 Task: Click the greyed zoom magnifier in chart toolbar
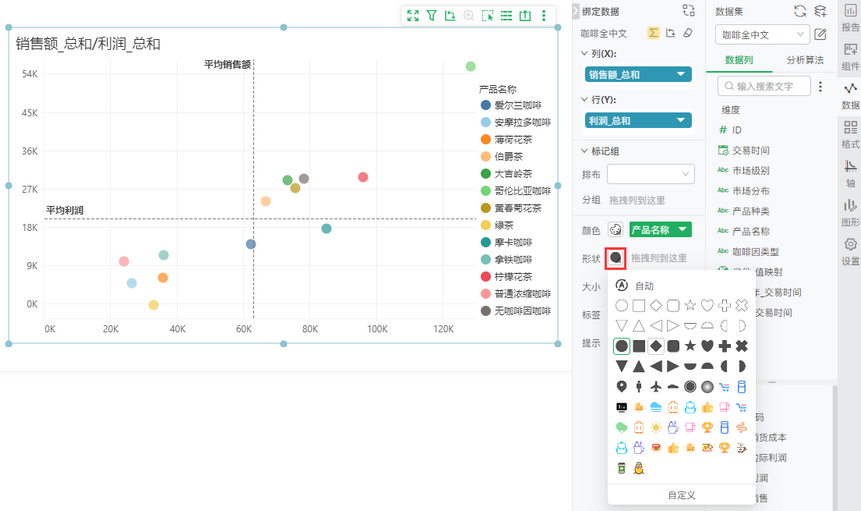click(469, 15)
